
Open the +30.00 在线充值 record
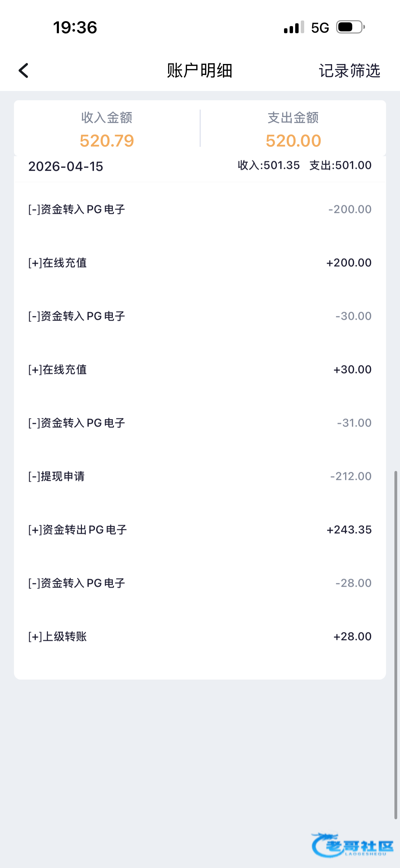(200, 370)
